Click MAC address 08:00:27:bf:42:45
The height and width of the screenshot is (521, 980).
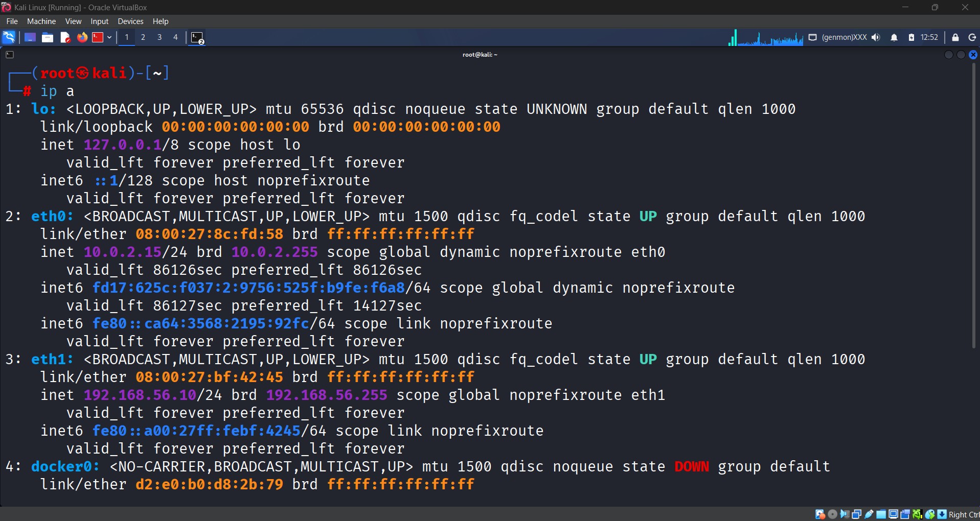coord(210,377)
